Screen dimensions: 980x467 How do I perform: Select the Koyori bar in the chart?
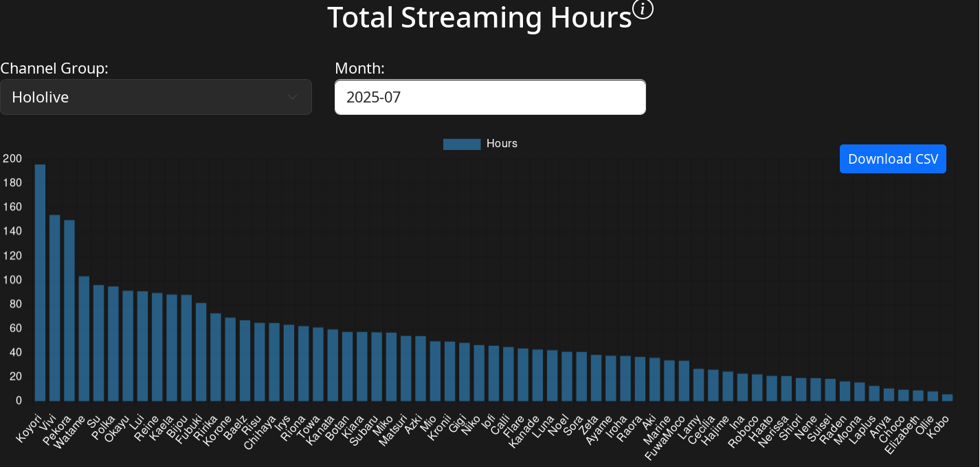[40, 283]
